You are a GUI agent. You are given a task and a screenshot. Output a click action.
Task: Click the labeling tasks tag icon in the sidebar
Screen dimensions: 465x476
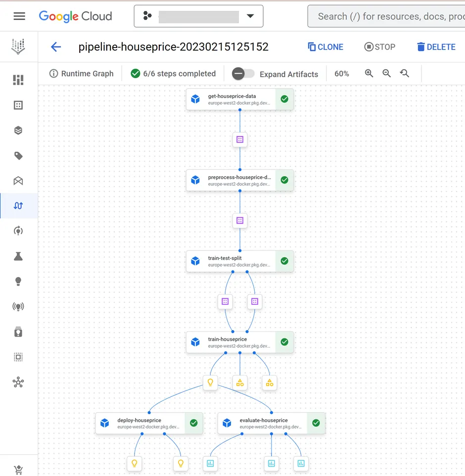pyautogui.click(x=19, y=155)
